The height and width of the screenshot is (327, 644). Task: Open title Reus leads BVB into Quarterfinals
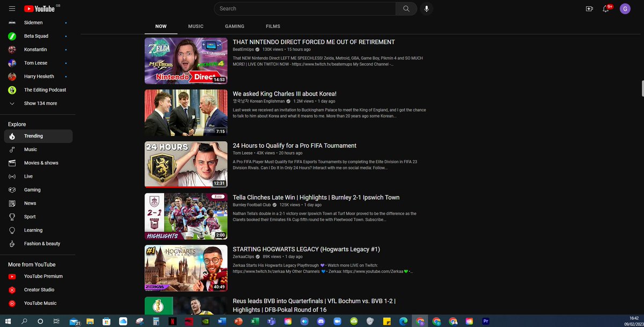pyautogui.click(x=314, y=305)
